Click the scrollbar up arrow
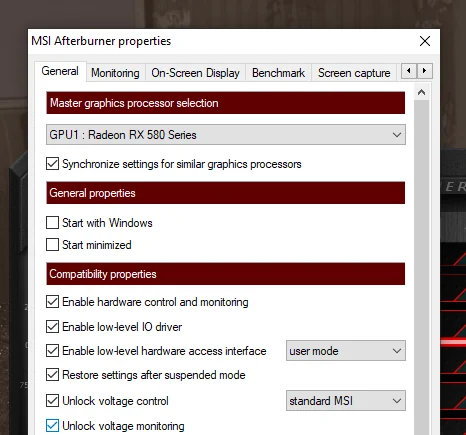 pos(421,92)
